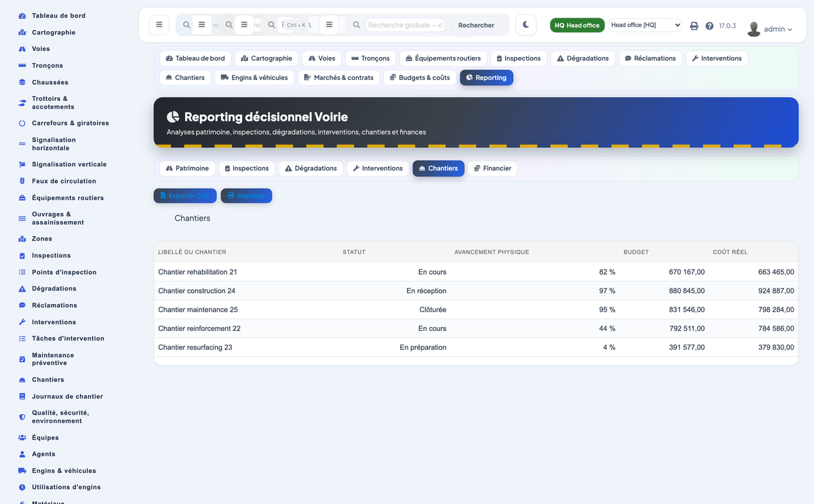Focus the Recherche globale search field
The image size is (814, 504).
click(406, 25)
